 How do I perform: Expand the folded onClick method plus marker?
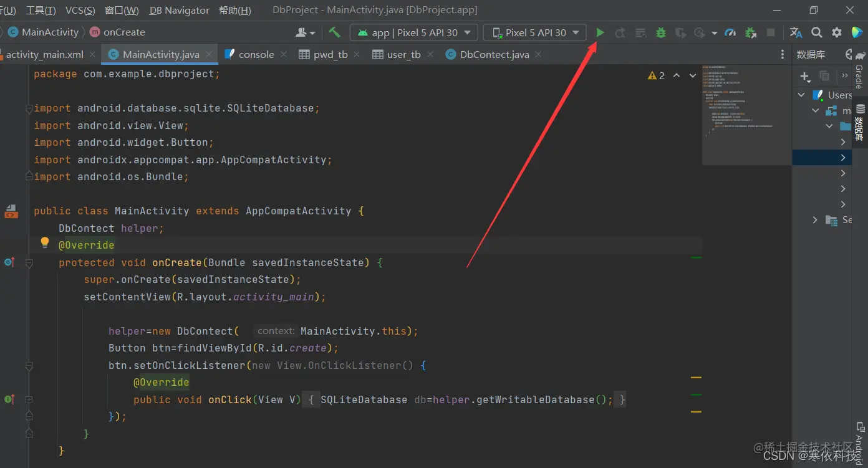29,399
